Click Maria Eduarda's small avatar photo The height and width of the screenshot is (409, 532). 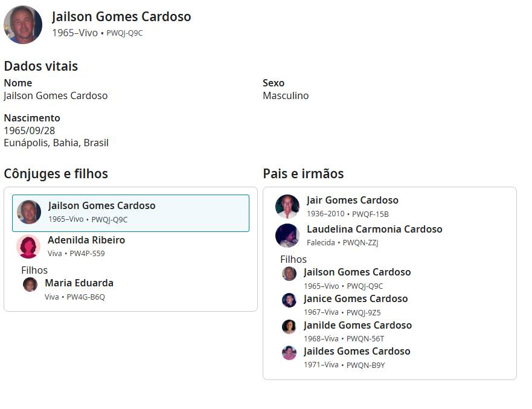pos(30,284)
